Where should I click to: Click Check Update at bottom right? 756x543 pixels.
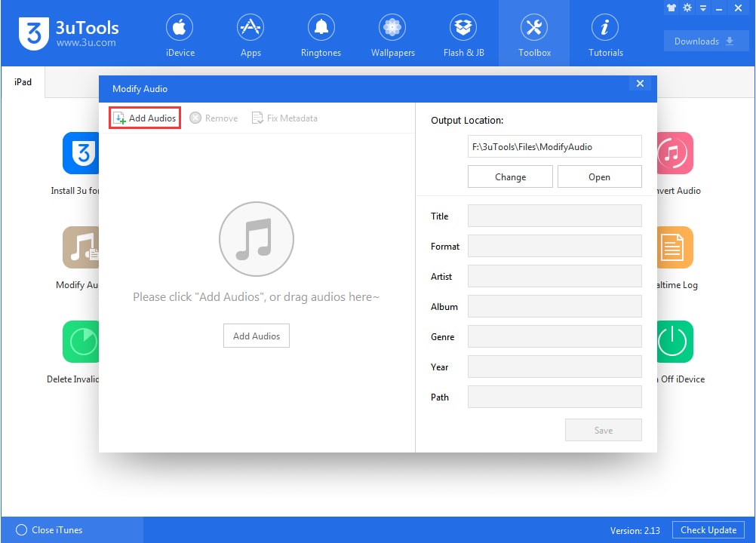pos(708,529)
